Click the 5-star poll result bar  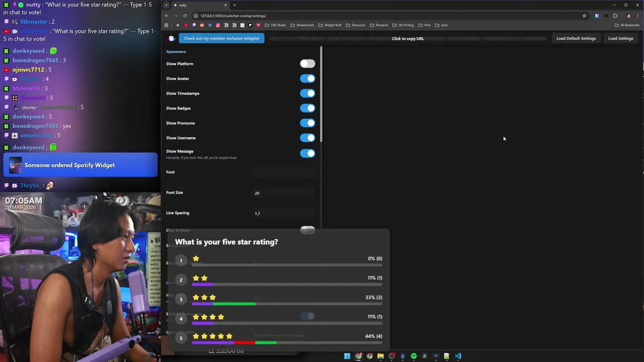[287, 343]
